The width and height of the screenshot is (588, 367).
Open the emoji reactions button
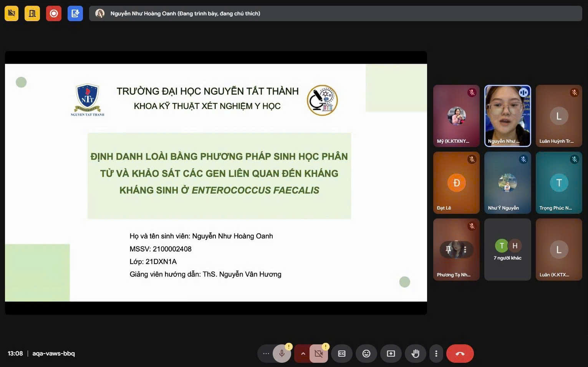tap(366, 354)
